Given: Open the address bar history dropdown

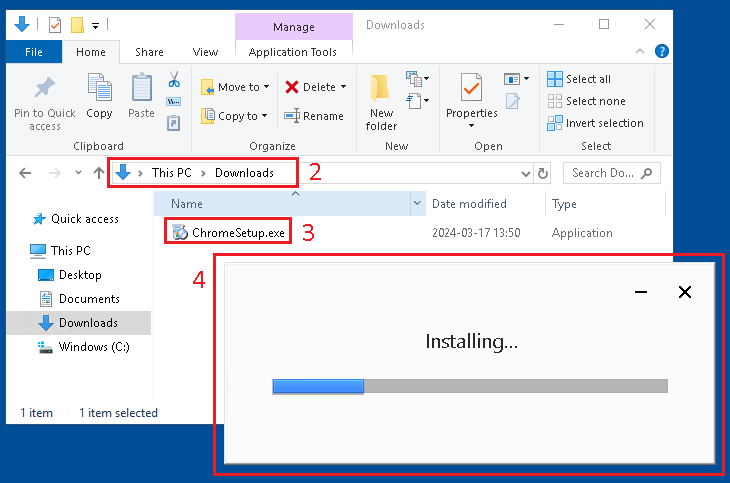Looking at the screenshot, I should [527, 173].
